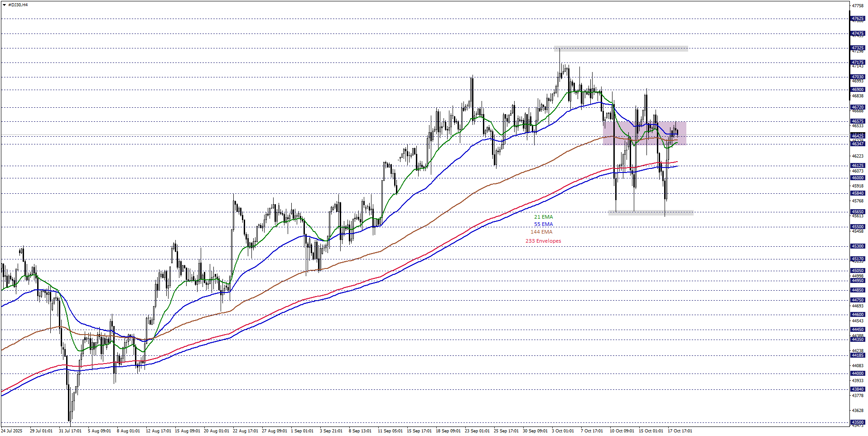Open the dropdown arrow beside #DJ30,H4
The height and width of the screenshot is (436, 868).
click(x=4, y=5)
